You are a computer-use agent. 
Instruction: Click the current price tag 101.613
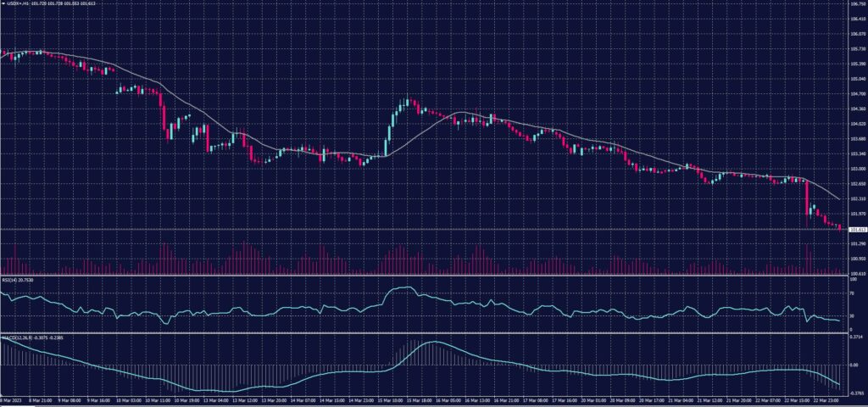857,230
